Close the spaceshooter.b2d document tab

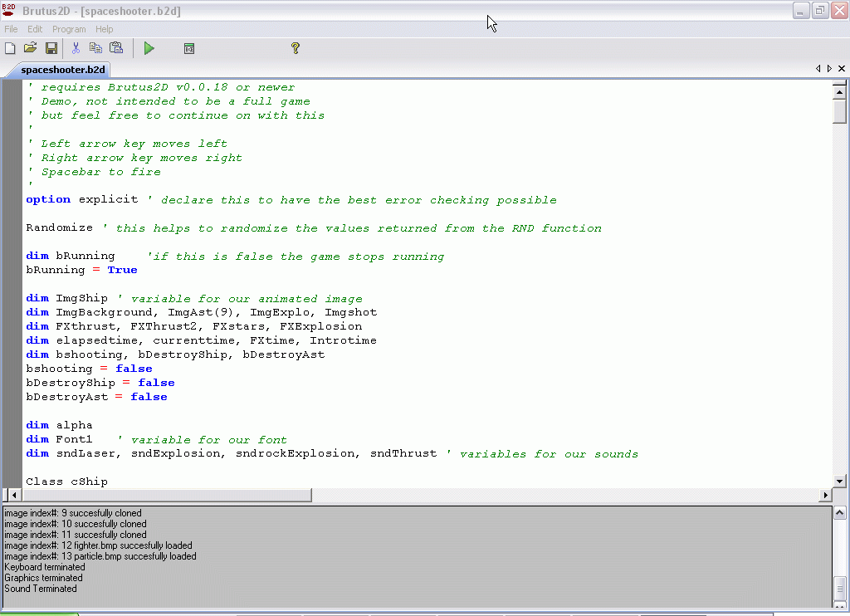pyautogui.click(x=842, y=68)
